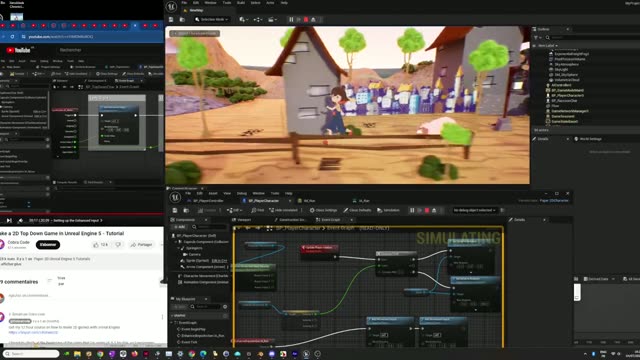Save the current level in main toolbar
The height and width of the screenshot is (360, 640).
tap(171, 19)
